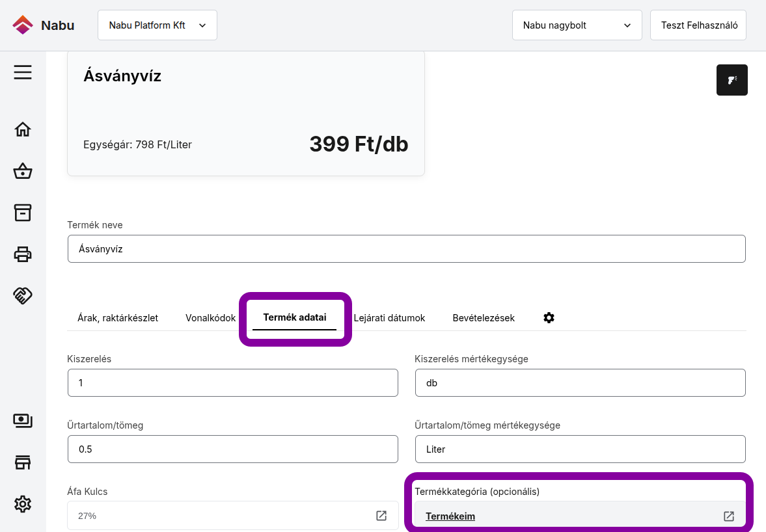The height and width of the screenshot is (532, 766).
Task: Click the 399 Ft/db price text
Action: click(x=359, y=144)
